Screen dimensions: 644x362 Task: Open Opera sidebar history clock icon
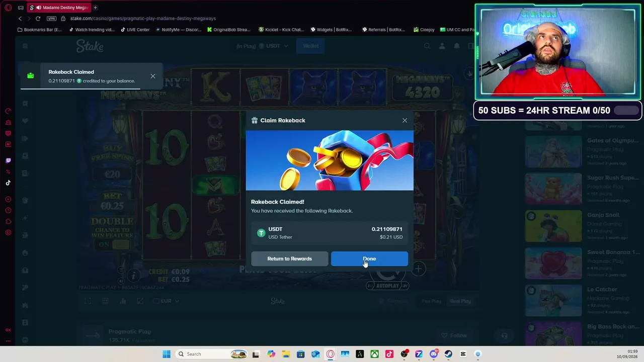(x=8, y=210)
